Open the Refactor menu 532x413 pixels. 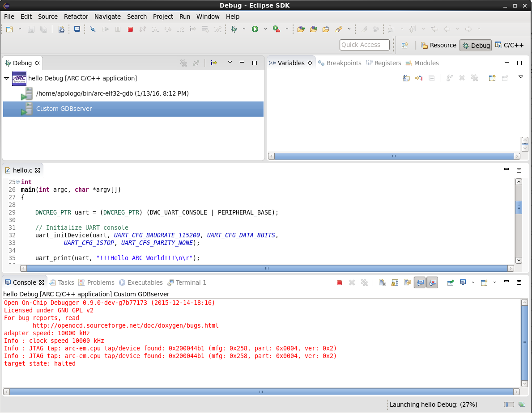point(76,17)
